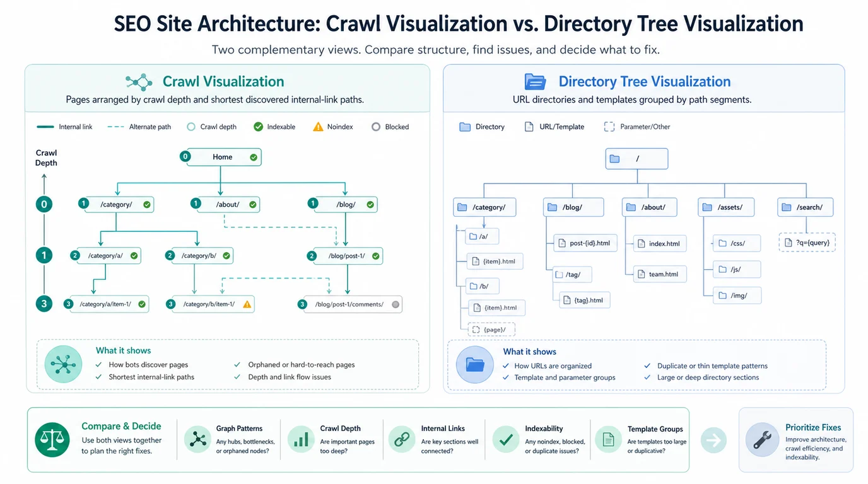Click the Template Groups document icon
Viewport: 868px width, 484px height.
tap(609, 439)
